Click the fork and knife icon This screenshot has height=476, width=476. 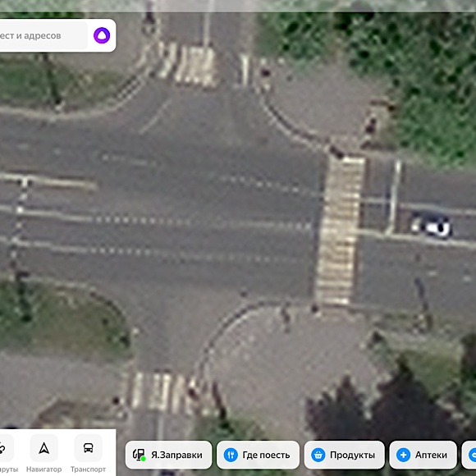pyautogui.click(x=231, y=455)
